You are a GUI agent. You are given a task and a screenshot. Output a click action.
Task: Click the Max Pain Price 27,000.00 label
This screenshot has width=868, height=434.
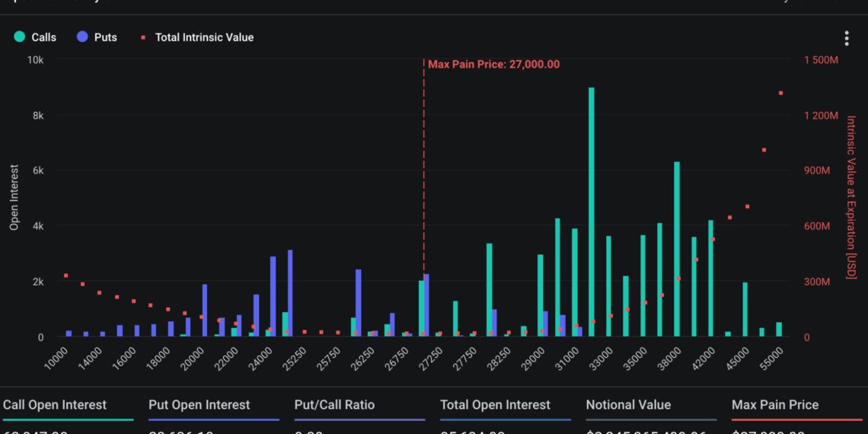coord(494,64)
